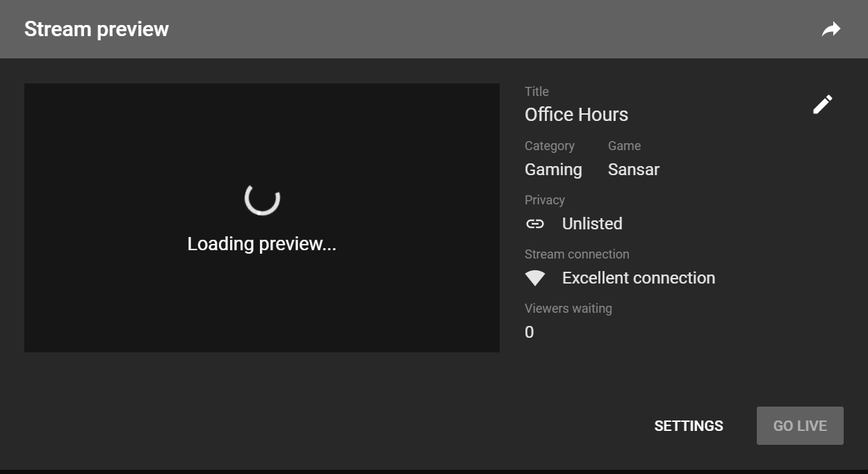Select the Privacy section label
Viewport: 868px width, 474px height.
[544, 199]
